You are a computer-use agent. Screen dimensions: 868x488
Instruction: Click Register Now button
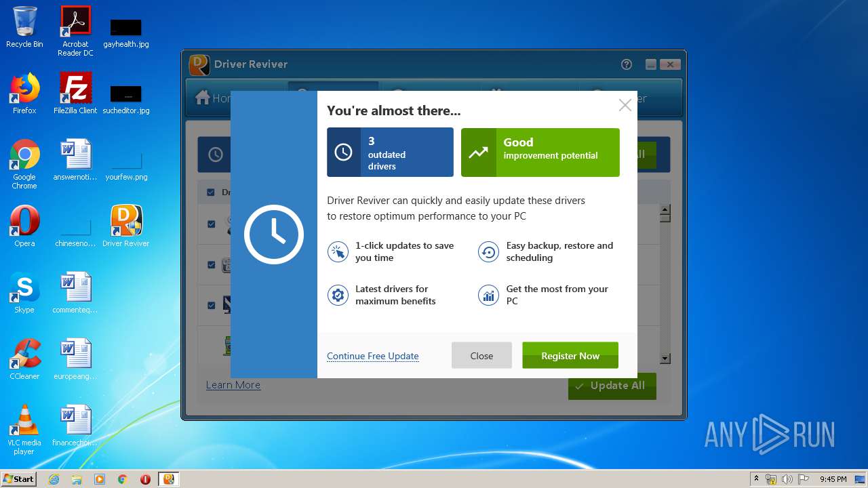pos(570,356)
